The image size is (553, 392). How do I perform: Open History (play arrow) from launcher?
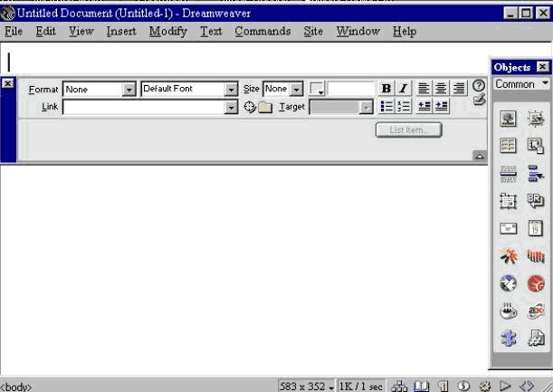coord(505,387)
